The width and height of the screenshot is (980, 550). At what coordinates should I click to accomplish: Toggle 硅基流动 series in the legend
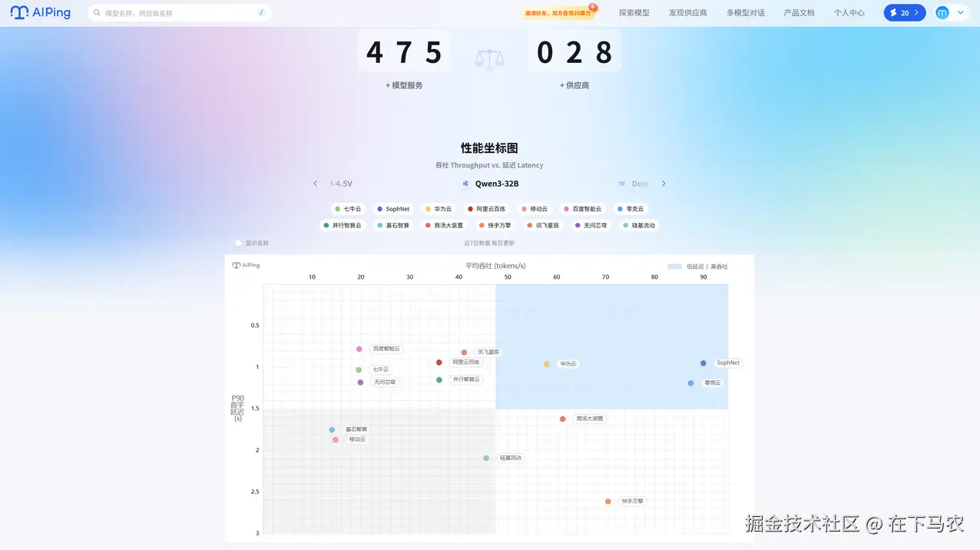[640, 226]
